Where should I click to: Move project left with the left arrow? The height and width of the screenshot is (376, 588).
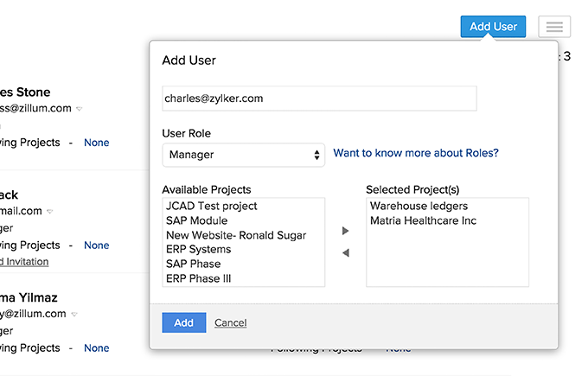pyautogui.click(x=346, y=252)
